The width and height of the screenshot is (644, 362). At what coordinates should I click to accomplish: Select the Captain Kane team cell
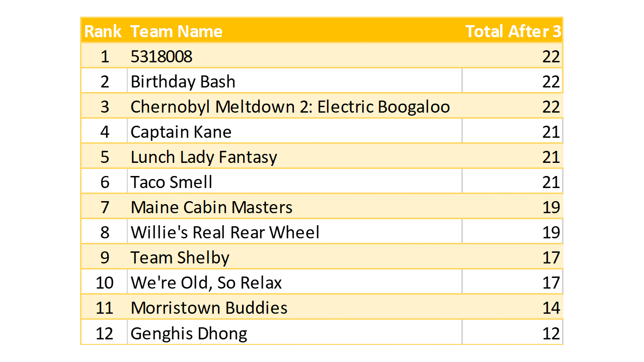click(x=181, y=132)
